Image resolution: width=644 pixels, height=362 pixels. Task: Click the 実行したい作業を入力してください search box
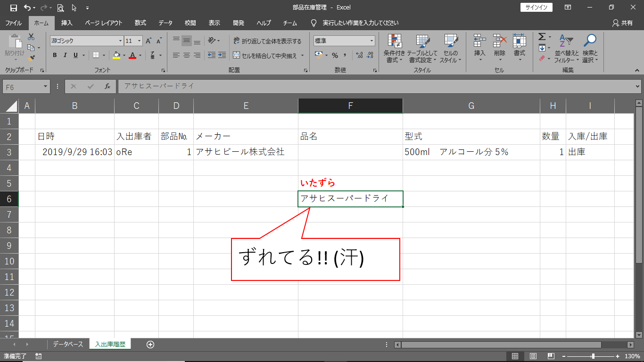(x=361, y=23)
